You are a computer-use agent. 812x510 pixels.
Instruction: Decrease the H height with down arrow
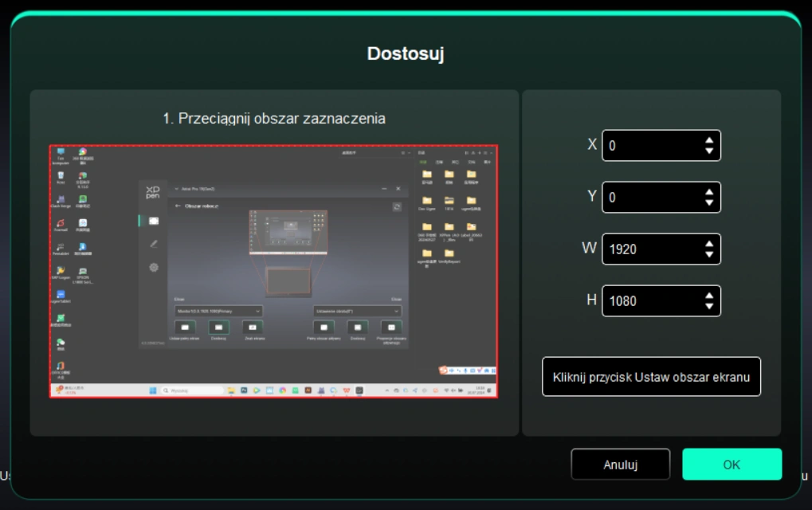click(x=709, y=306)
